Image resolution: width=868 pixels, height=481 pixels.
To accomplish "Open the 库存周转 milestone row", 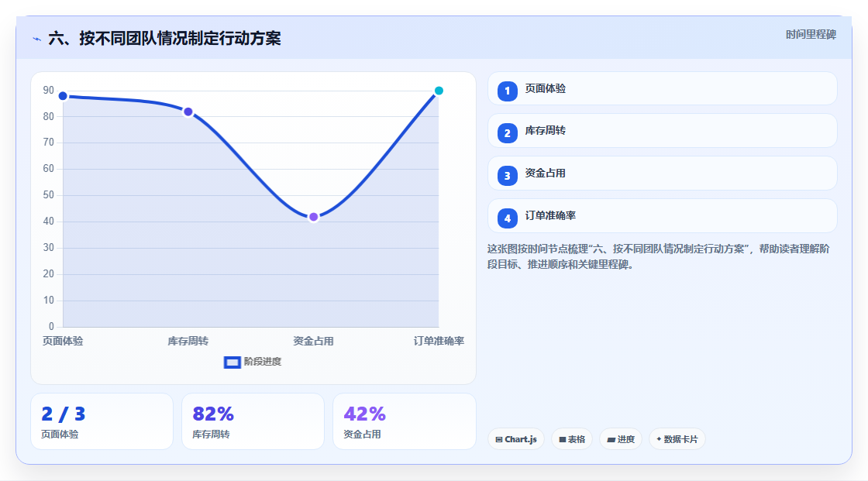I will coord(662,131).
